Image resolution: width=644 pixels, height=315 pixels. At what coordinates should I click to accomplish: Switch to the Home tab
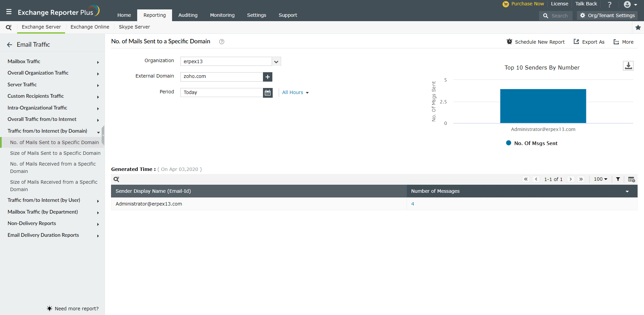124,15
